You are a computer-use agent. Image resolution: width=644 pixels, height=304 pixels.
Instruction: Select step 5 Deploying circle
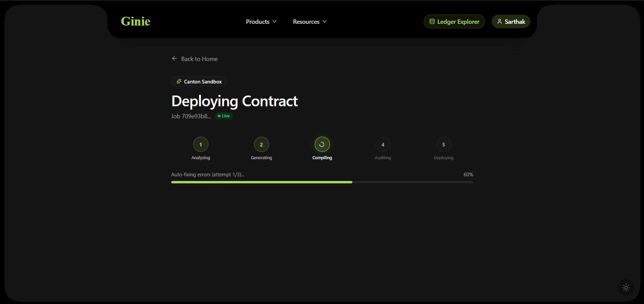coord(444,144)
